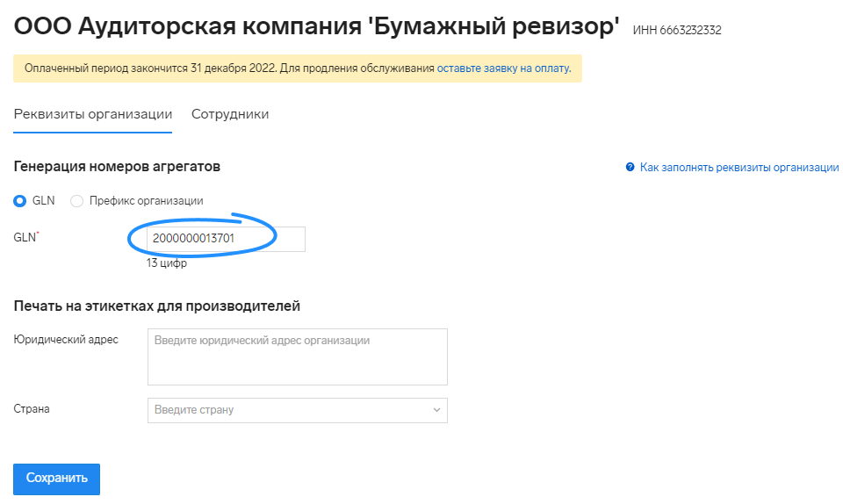Focus the GLN number input field
843x504 pixels.
[226, 239]
